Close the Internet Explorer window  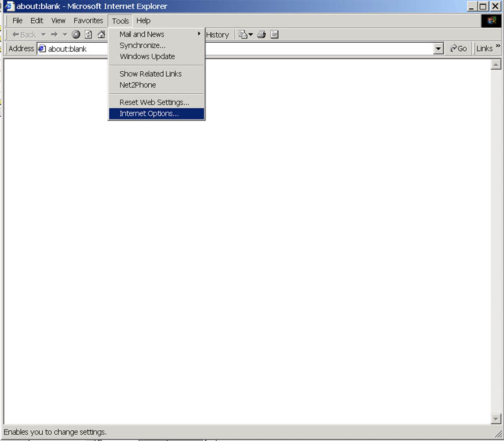click(x=495, y=6)
